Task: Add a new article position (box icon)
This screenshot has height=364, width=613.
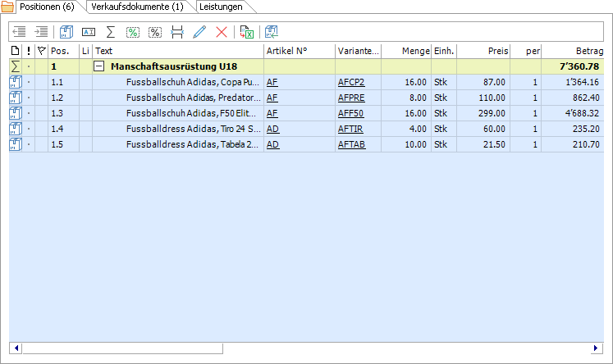Action: pyautogui.click(x=66, y=32)
